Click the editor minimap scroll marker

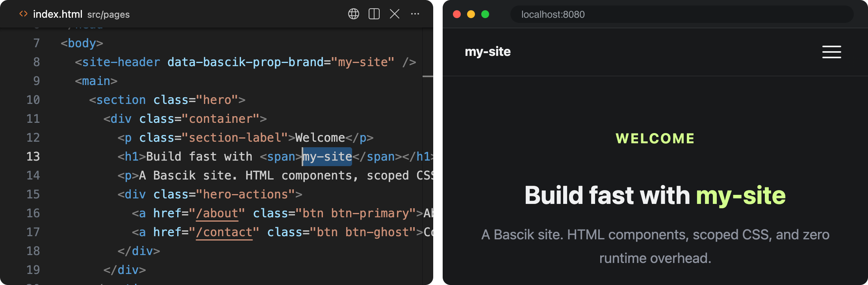coord(428,76)
